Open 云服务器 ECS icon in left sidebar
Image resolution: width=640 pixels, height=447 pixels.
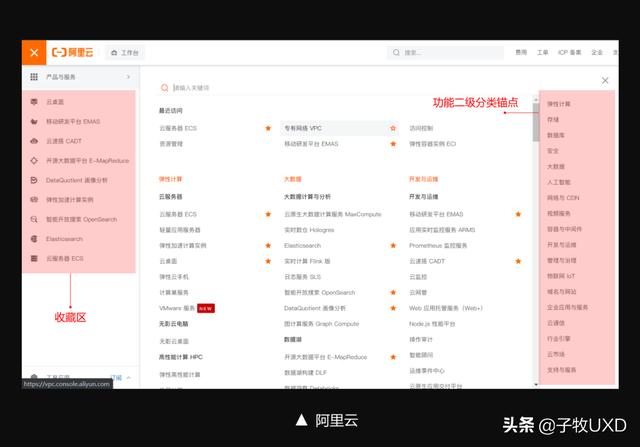34,258
